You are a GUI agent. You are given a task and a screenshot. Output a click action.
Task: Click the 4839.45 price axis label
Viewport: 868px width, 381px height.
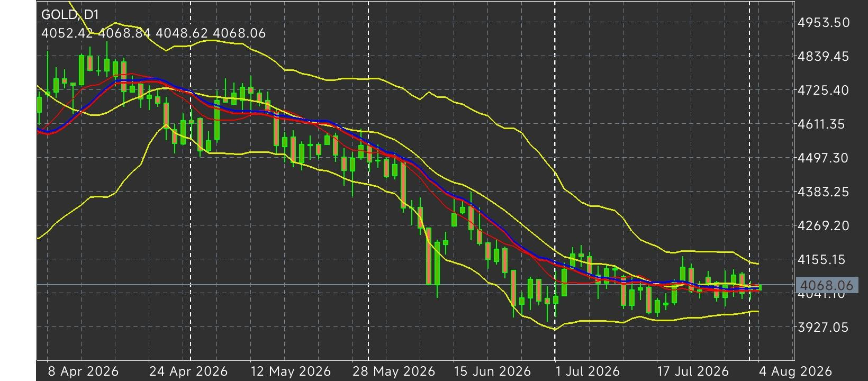pos(824,57)
